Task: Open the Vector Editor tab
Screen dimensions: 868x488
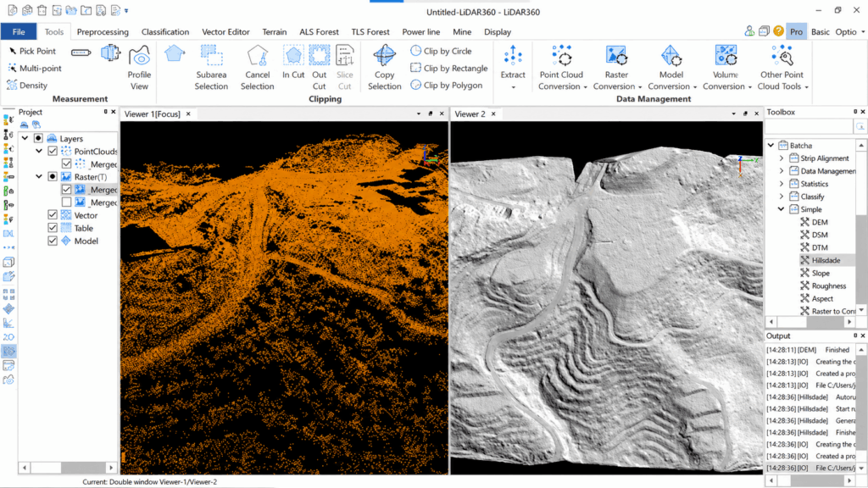Action: pyautogui.click(x=225, y=31)
